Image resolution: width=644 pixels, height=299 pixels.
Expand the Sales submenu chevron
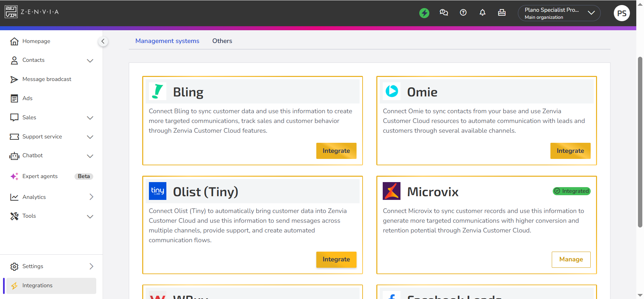point(90,118)
